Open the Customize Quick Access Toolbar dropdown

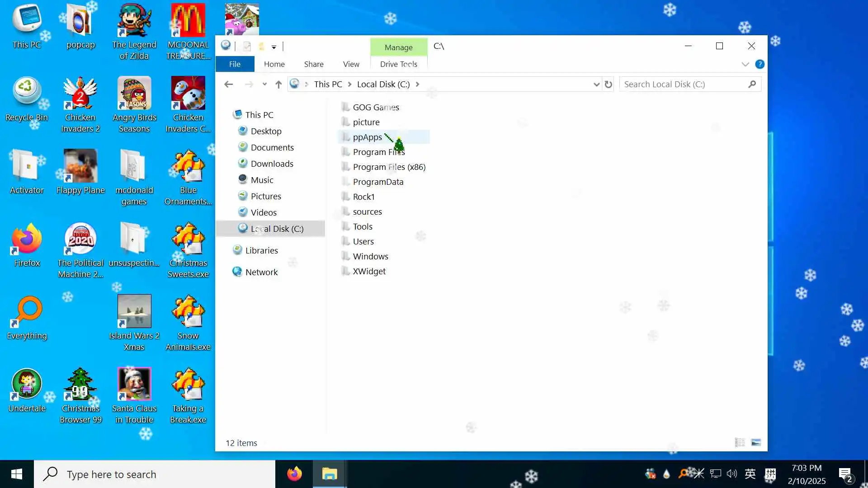click(274, 47)
